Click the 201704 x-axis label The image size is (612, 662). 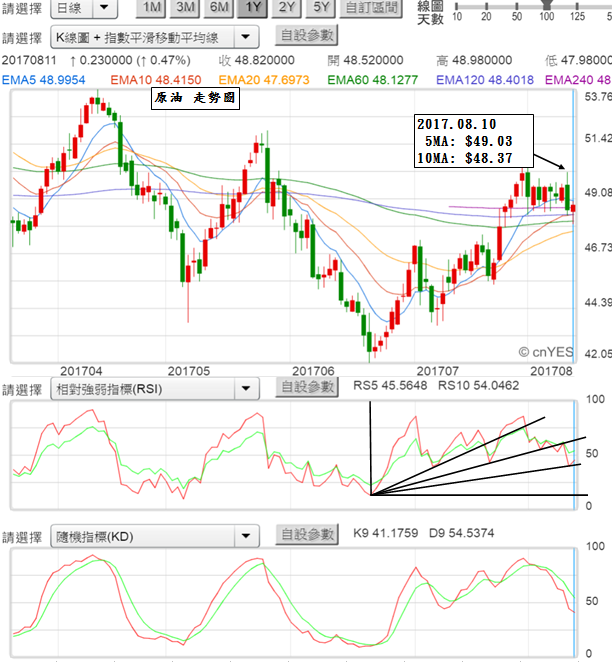pyautogui.click(x=81, y=371)
